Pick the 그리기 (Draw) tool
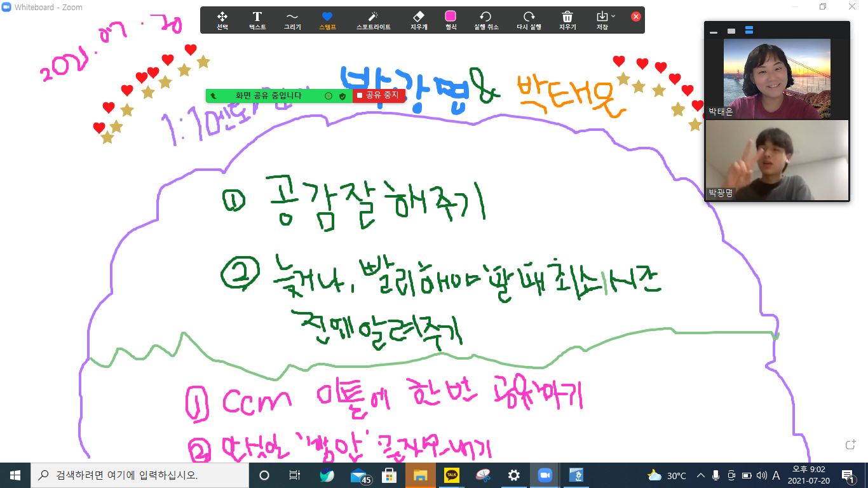Viewport: 868px width, 488px height. (292, 19)
